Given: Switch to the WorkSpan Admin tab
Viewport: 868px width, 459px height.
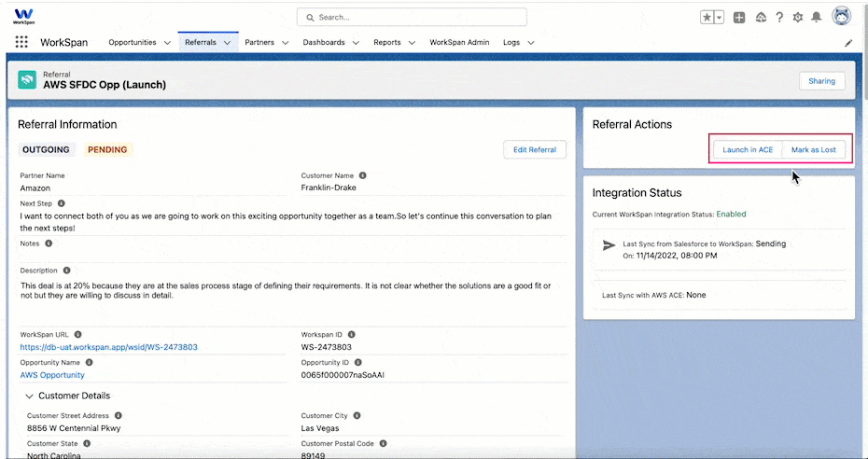Looking at the screenshot, I should point(459,43).
